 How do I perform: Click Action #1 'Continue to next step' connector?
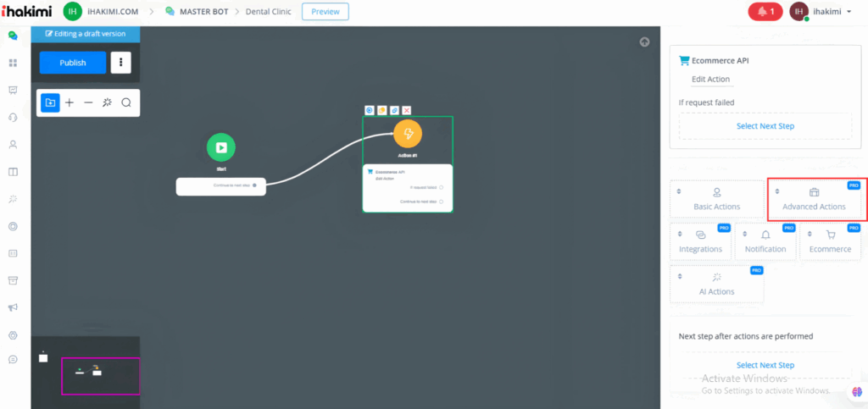(442, 202)
